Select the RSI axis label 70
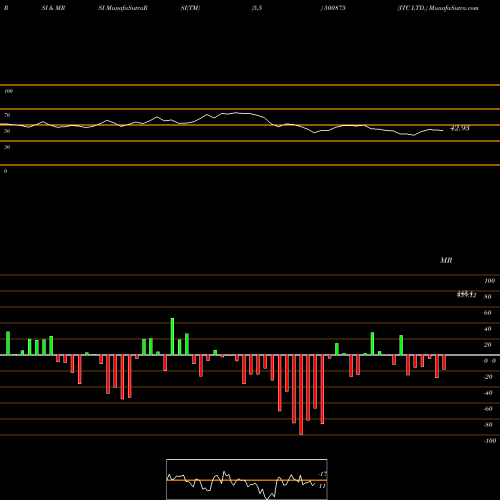This screenshot has width=500, height=500. tap(7, 115)
